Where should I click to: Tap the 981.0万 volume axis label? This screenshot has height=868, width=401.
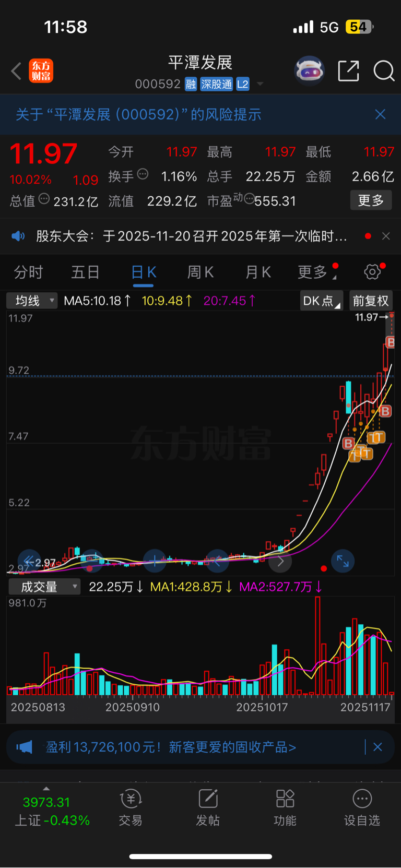(28, 603)
